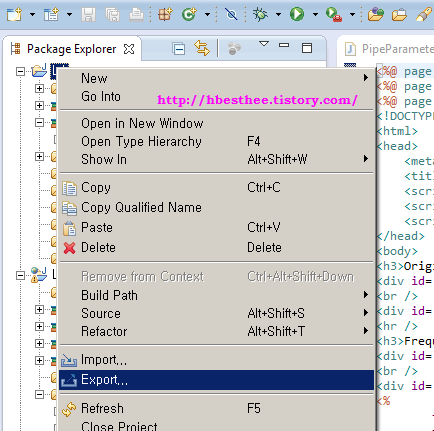Click the <h3>Orig line in editor
This screenshot has width=434, height=431.
point(405,266)
